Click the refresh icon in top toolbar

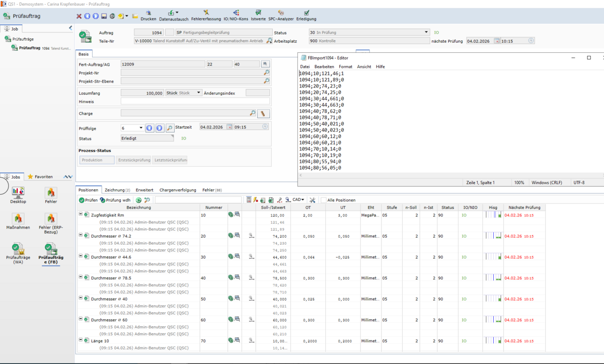[x=112, y=16]
